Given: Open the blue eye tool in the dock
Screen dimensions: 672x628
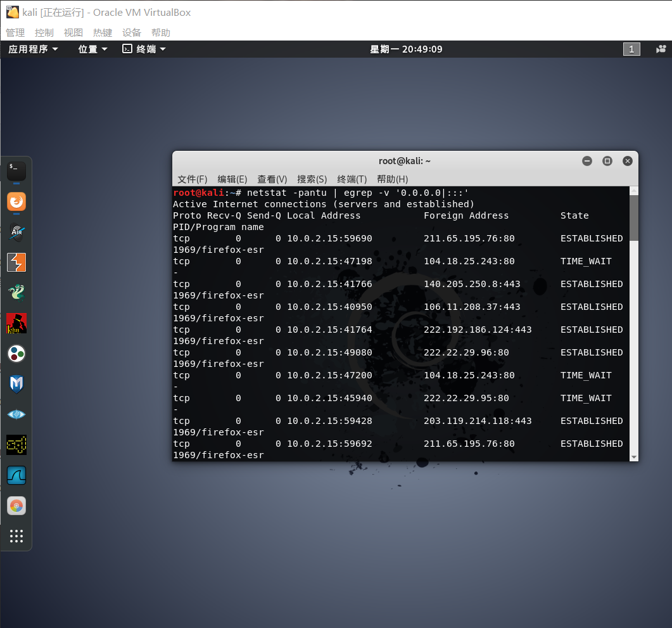Looking at the screenshot, I should click(x=16, y=414).
